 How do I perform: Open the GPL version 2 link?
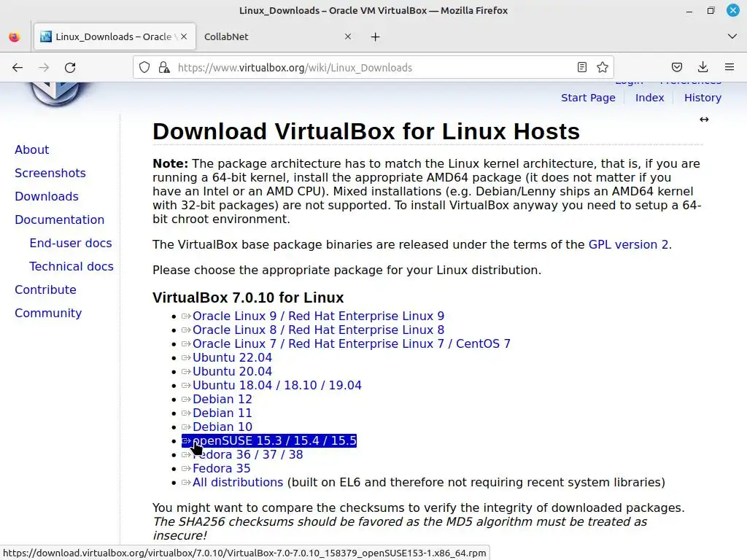point(628,244)
